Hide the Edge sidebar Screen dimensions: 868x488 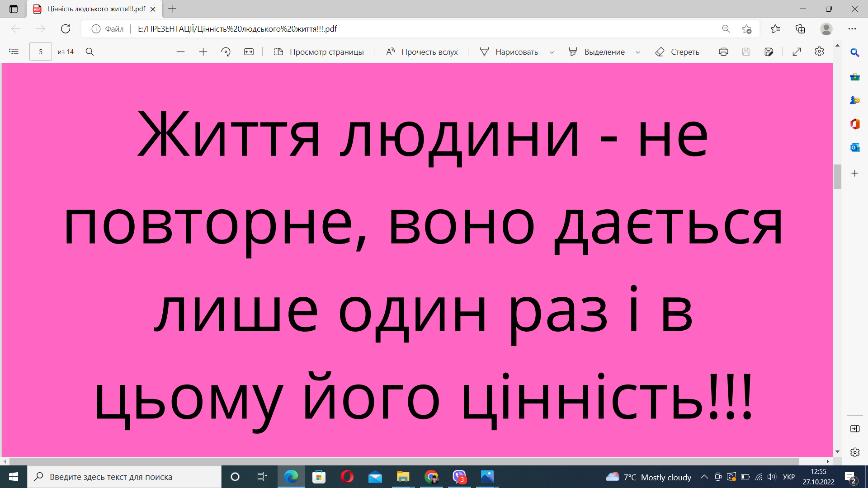854,429
